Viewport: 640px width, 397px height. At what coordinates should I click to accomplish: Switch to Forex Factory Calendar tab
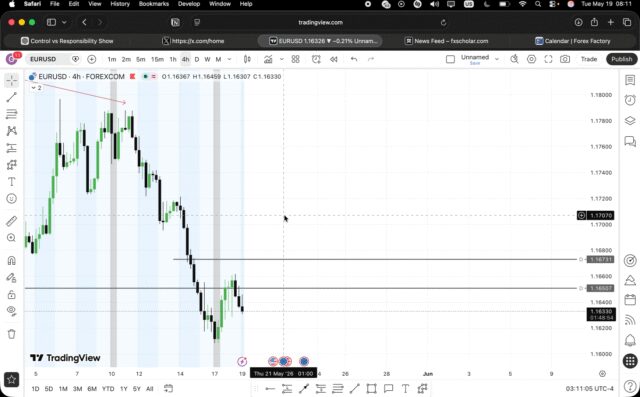point(573,41)
